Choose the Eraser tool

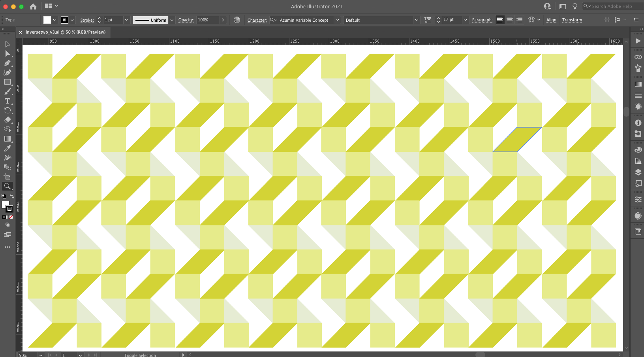point(8,120)
